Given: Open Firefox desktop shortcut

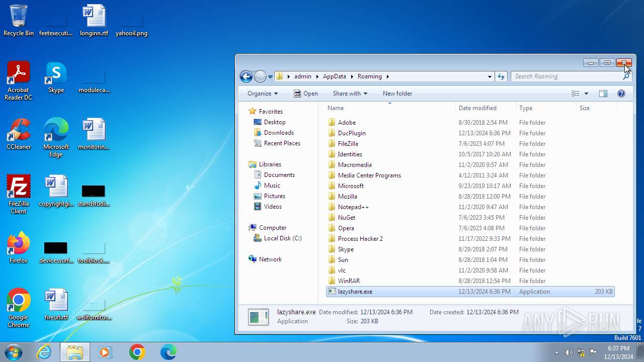Looking at the screenshot, I should click(x=19, y=247).
